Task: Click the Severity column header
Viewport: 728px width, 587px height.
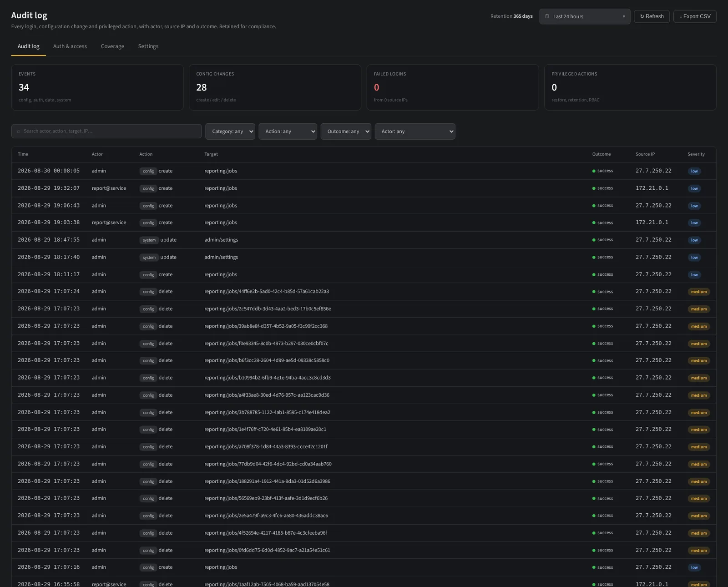Action: click(696, 154)
